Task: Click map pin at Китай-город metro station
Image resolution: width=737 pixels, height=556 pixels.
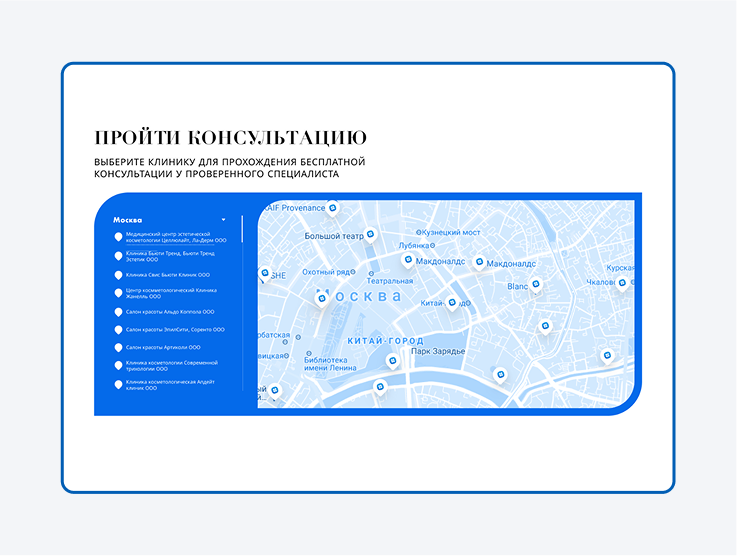Action: [451, 302]
